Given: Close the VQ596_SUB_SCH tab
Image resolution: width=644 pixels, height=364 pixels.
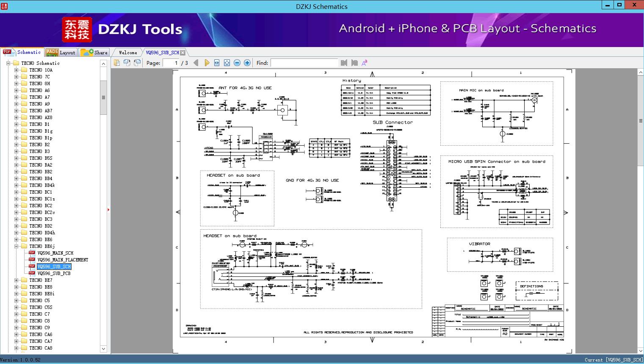Looking at the screenshot, I should (x=183, y=53).
